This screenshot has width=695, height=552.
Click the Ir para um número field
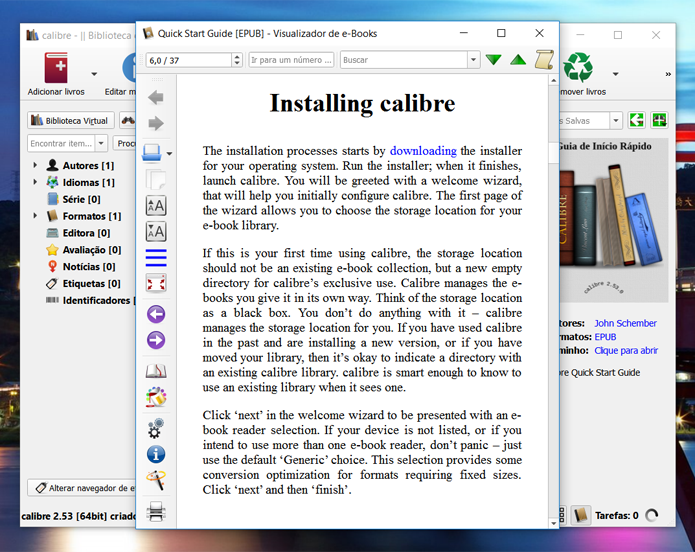(x=291, y=60)
